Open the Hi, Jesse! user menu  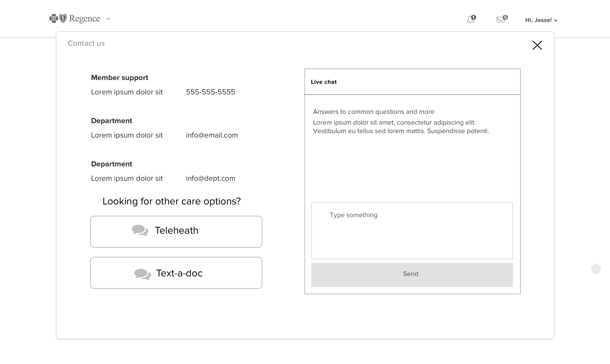[538, 20]
